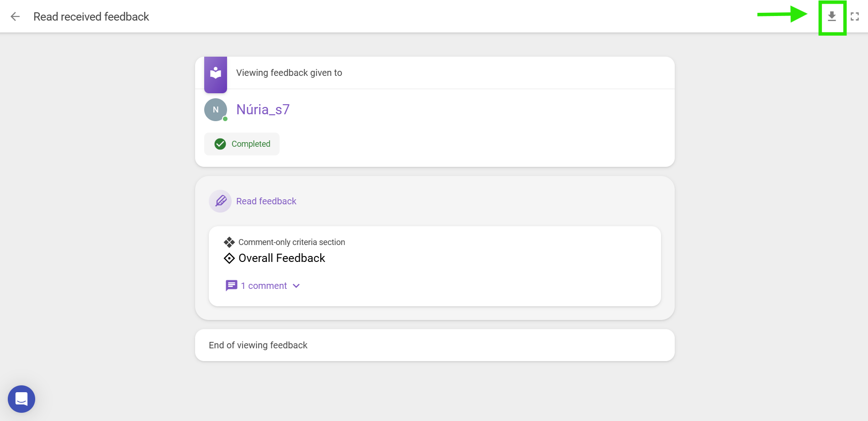The width and height of the screenshot is (868, 421).
Task: Expand the 1 comment chevron
Action: click(296, 286)
